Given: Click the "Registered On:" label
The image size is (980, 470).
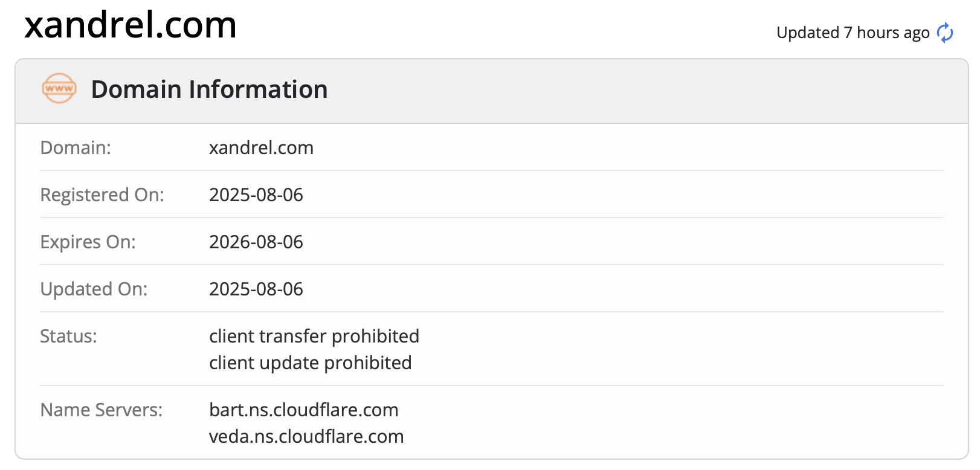Looking at the screenshot, I should point(102,195).
